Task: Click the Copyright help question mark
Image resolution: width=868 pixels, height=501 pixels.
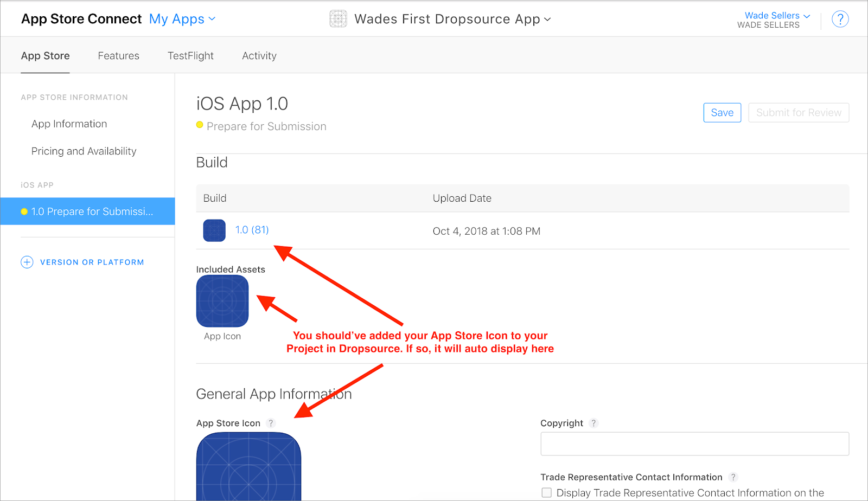Action: pyautogui.click(x=593, y=423)
